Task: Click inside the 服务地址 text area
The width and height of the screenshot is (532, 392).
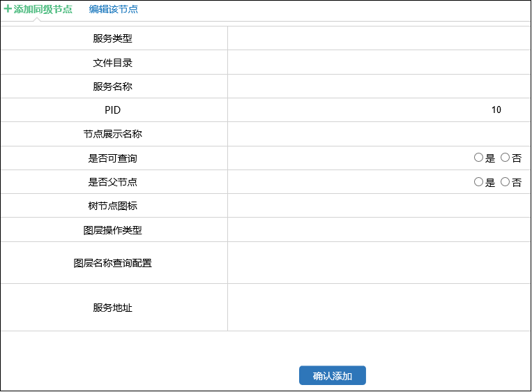Action: click(379, 307)
